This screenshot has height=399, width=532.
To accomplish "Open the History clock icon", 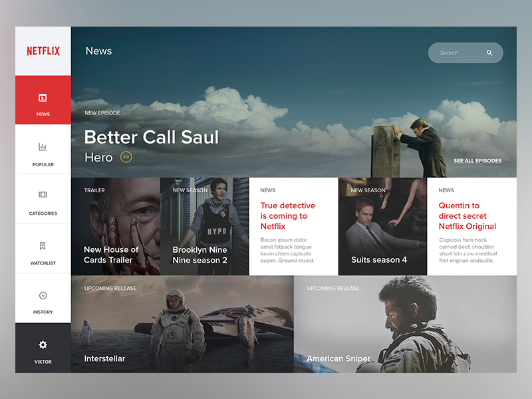I will 43,295.
